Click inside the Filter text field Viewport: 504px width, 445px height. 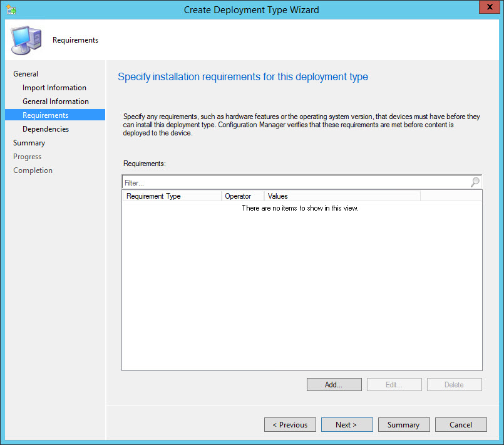(x=294, y=182)
